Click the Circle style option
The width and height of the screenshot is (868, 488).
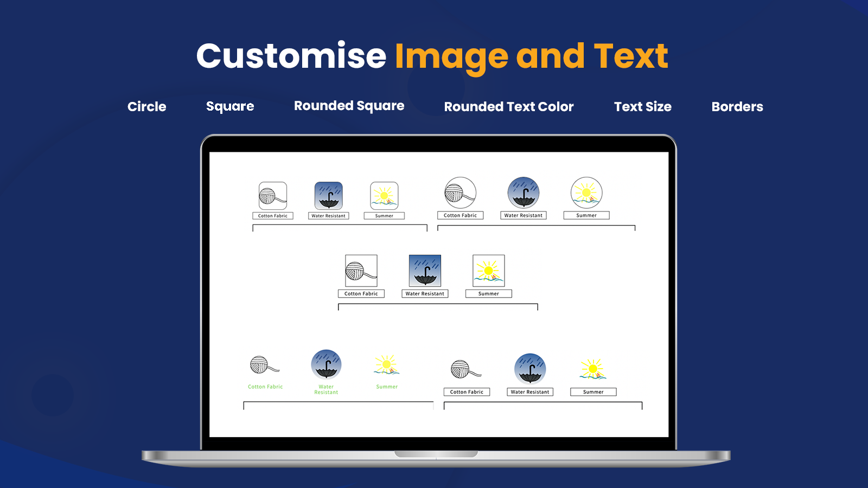pos(146,106)
